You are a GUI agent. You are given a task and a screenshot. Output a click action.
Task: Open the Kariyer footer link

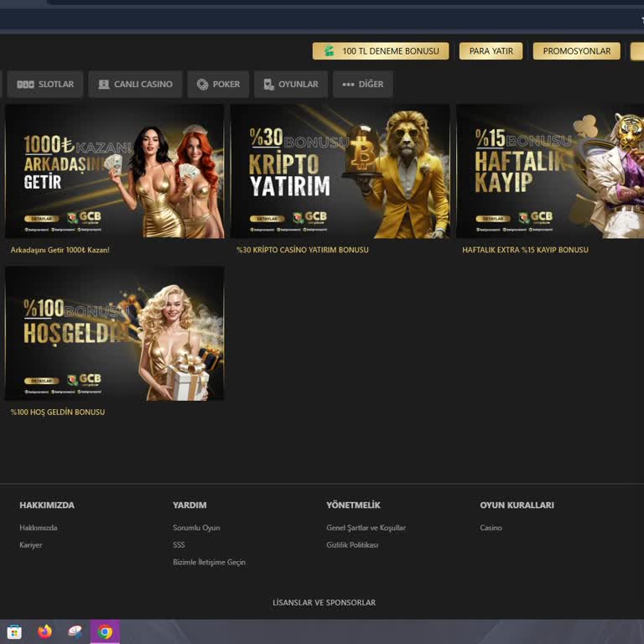(x=31, y=545)
